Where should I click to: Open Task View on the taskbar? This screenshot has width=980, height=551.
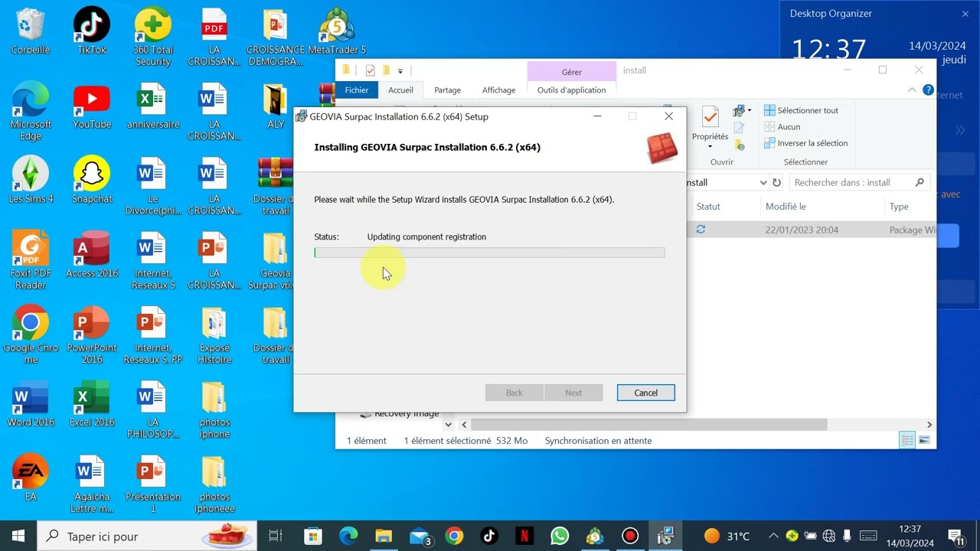click(x=276, y=536)
